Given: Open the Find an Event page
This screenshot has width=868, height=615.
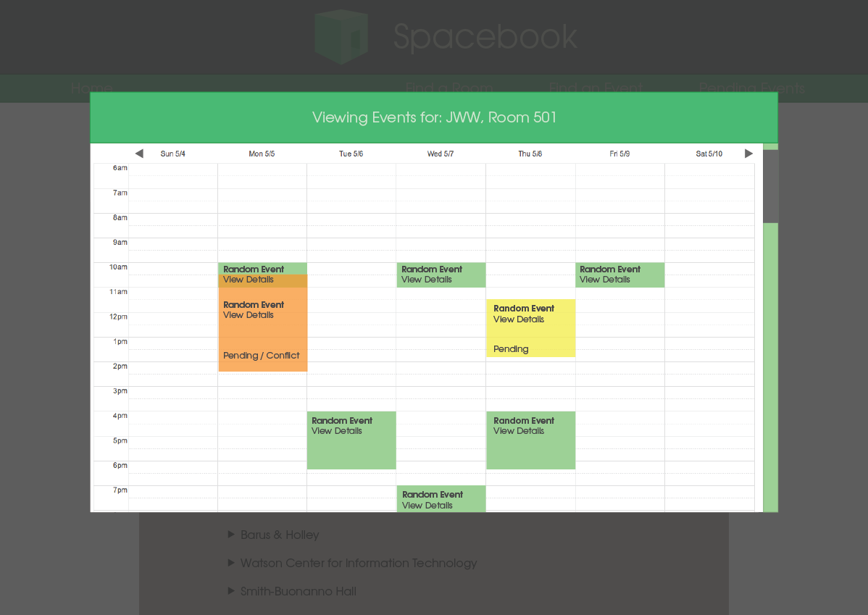Looking at the screenshot, I should [595, 88].
